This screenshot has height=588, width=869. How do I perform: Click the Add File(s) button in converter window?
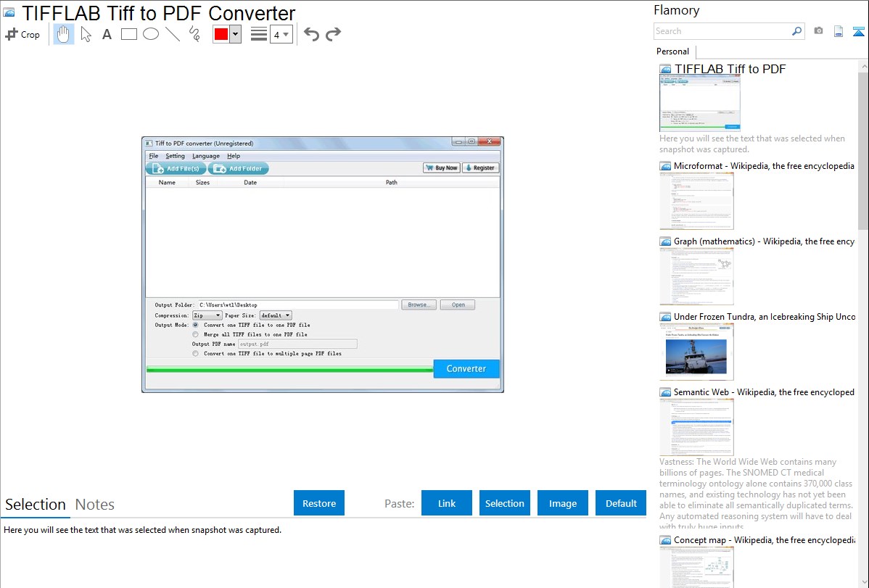tap(176, 168)
